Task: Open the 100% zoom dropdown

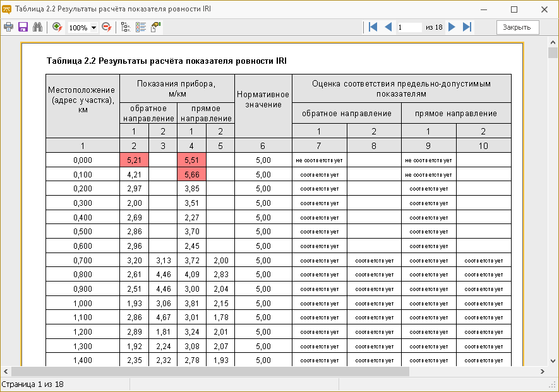Action: coord(93,27)
